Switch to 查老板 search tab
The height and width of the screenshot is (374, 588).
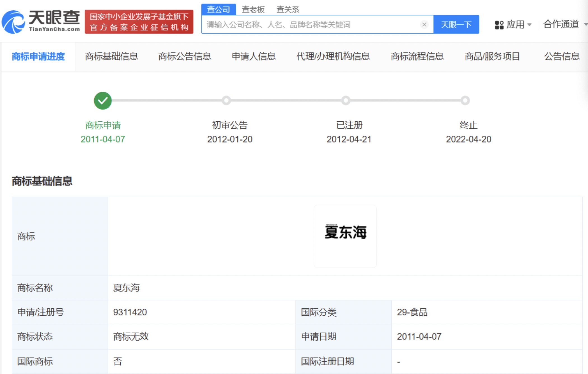[253, 10]
